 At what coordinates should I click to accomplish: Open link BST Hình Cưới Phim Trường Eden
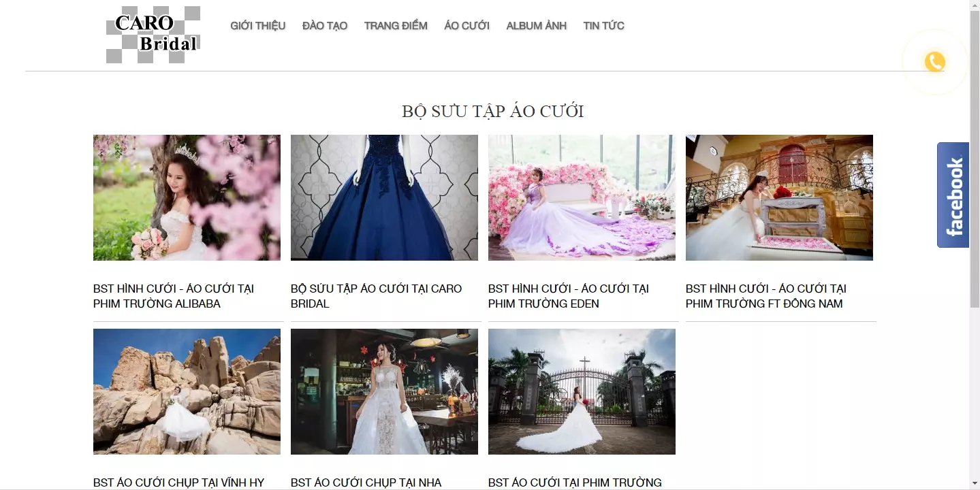pos(569,296)
